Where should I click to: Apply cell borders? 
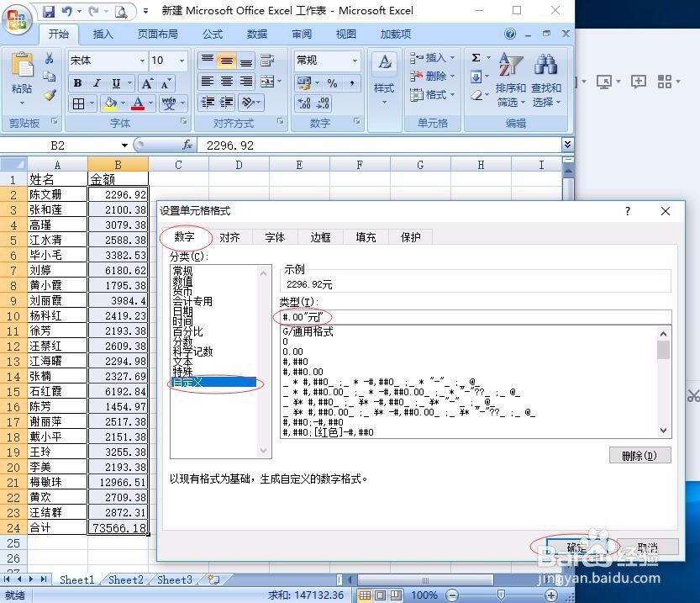[78, 103]
